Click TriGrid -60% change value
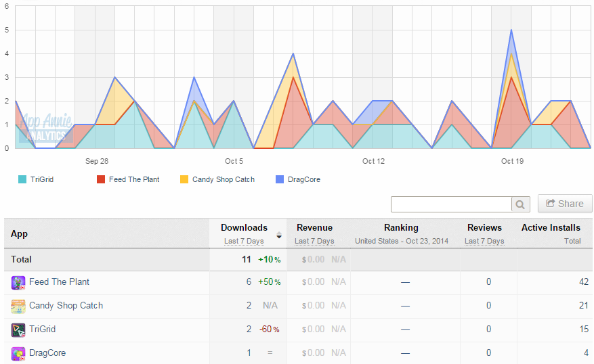 tap(270, 329)
